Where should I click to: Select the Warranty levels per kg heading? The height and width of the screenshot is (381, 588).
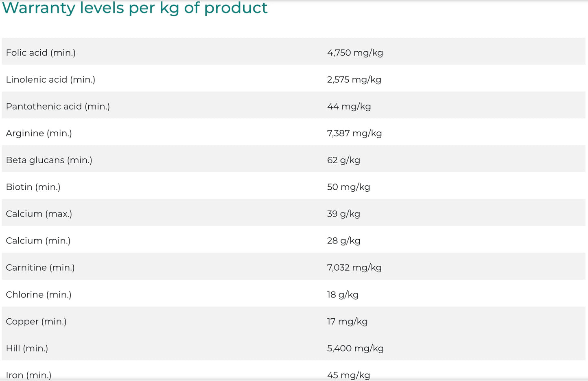135,8
